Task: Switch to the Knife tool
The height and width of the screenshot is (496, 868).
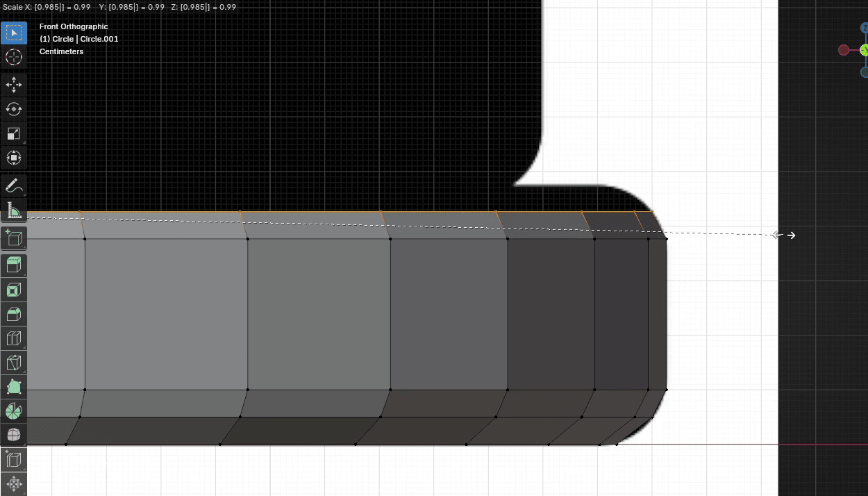Action: pyautogui.click(x=14, y=363)
